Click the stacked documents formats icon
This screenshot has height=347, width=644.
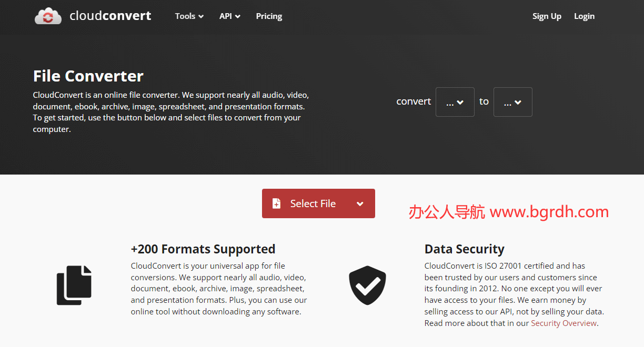pyautogui.click(x=74, y=285)
